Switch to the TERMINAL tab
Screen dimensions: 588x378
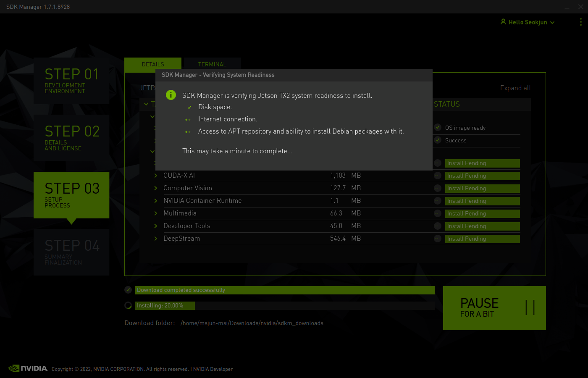[212, 64]
